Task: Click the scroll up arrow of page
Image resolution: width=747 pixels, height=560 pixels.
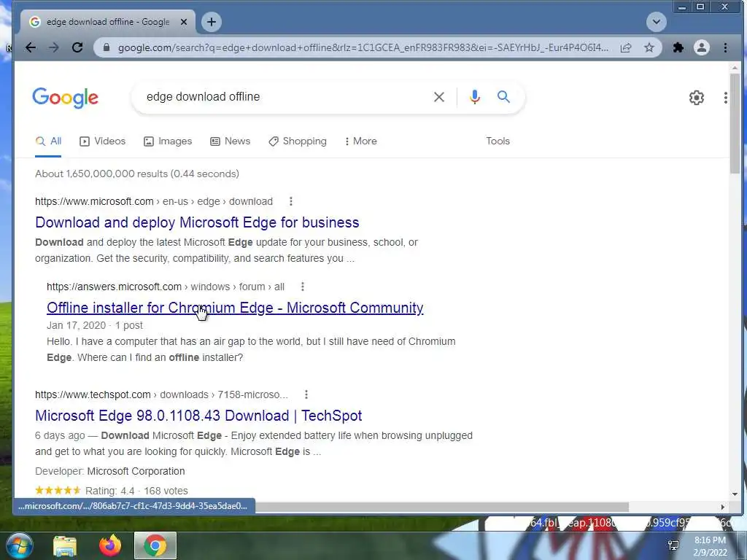Action: pos(735,68)
